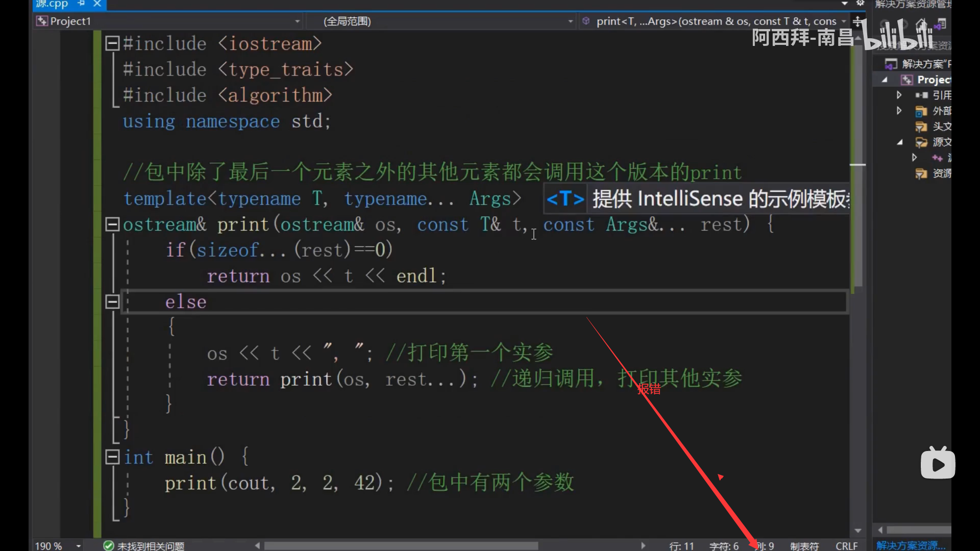Open the 全局范围 scope dropdown
This screenshot has height=551, width=980.
pos(570,21)
